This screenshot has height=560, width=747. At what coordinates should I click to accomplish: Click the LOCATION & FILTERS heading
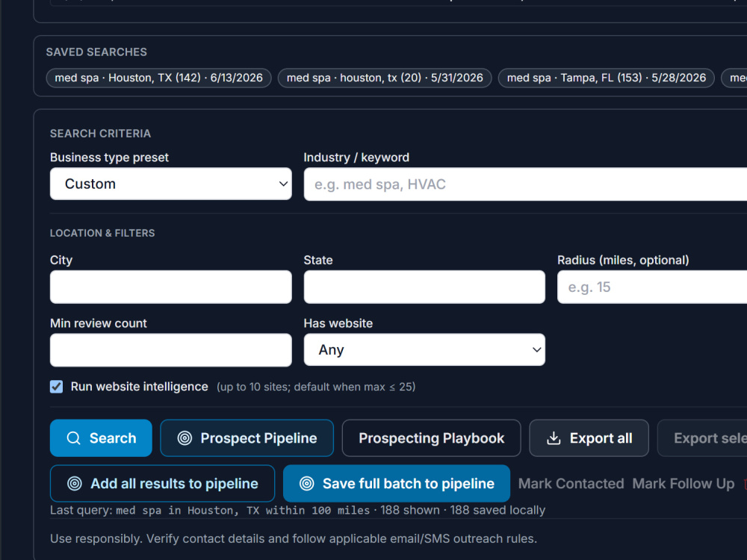tap(102, 233)
